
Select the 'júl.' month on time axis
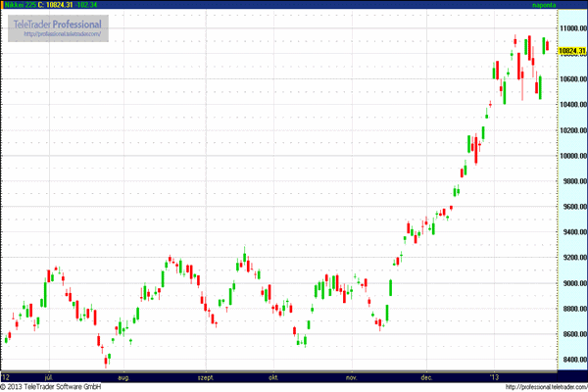(49, 376)
